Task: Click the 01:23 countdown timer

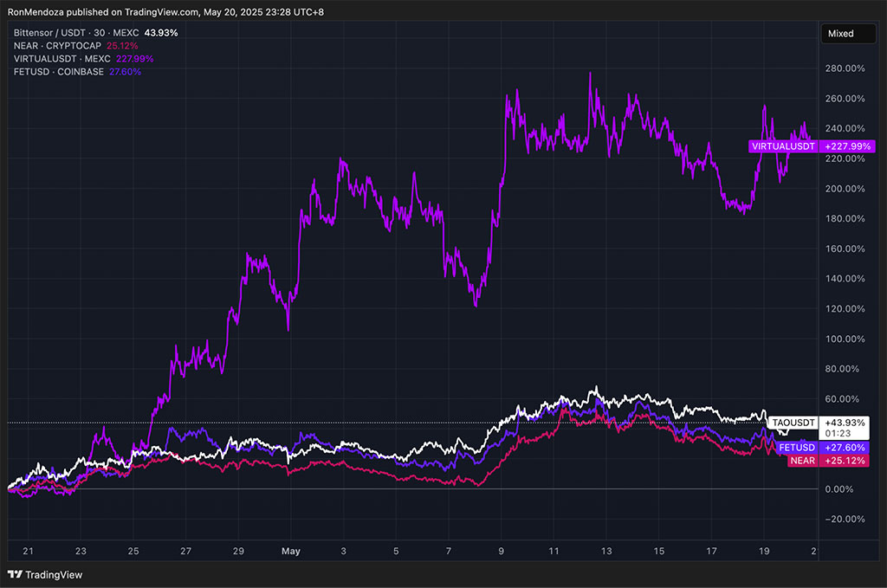Action: [x=838, y=434]
